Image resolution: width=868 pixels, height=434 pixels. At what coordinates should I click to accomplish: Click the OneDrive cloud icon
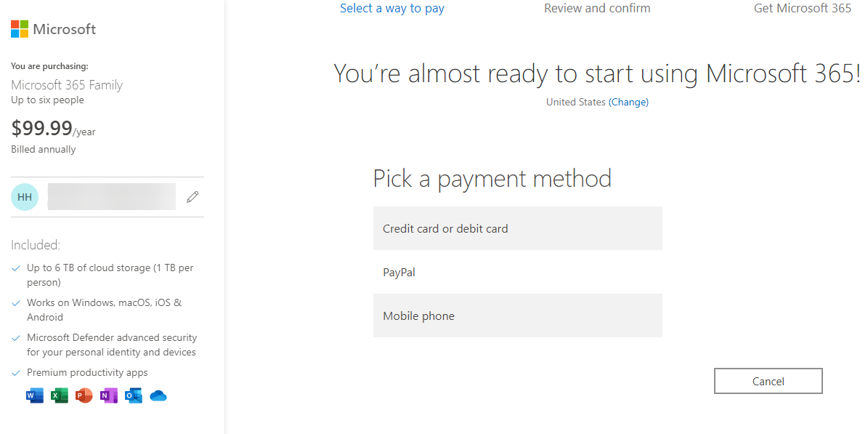point(158,396)
